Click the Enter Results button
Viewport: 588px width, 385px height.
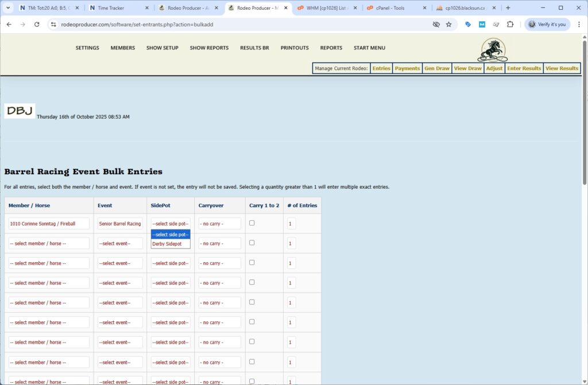click(x=523, y=68)
